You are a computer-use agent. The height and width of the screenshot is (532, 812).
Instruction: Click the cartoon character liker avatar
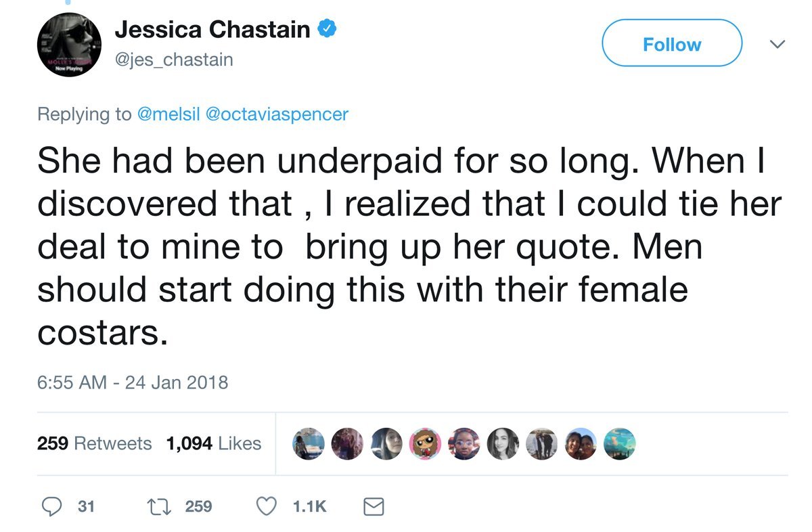pos(426,443)
